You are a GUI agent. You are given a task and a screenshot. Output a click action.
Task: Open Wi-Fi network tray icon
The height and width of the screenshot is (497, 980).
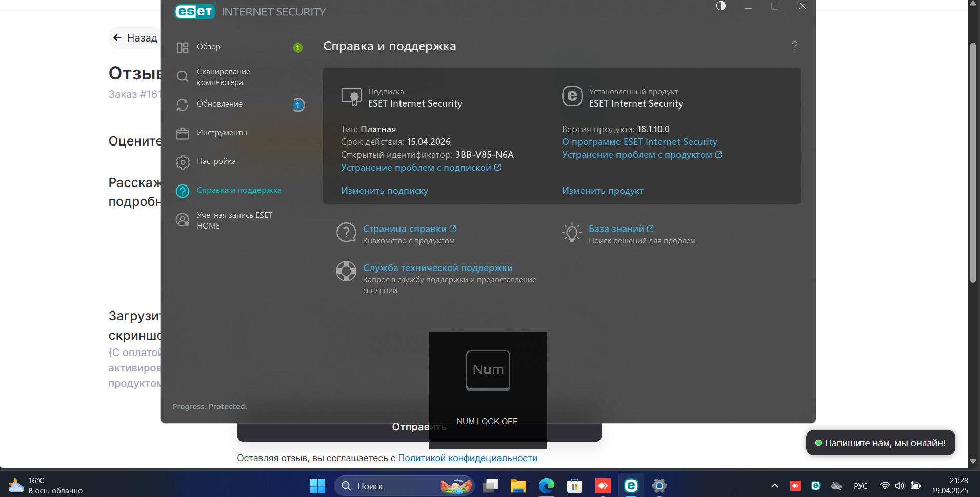coord(885,486)
